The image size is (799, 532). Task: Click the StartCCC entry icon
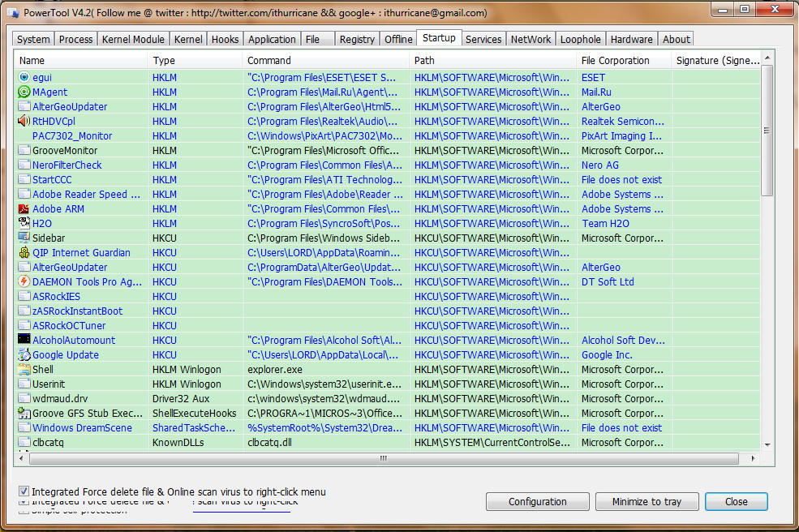click(24, 179)
